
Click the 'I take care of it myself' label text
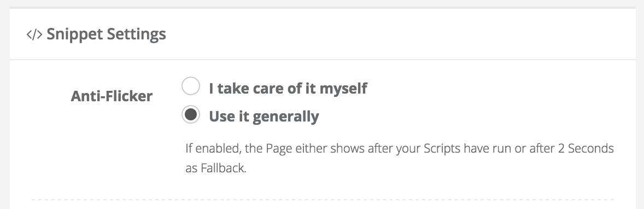click(288, 88)
